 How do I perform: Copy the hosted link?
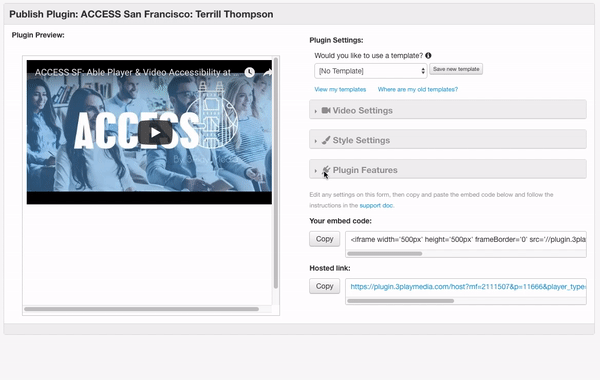(x=324, y=286)
